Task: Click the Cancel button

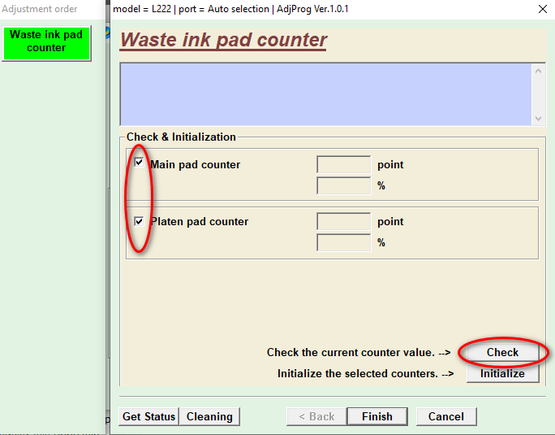Action: pos(446,416)
